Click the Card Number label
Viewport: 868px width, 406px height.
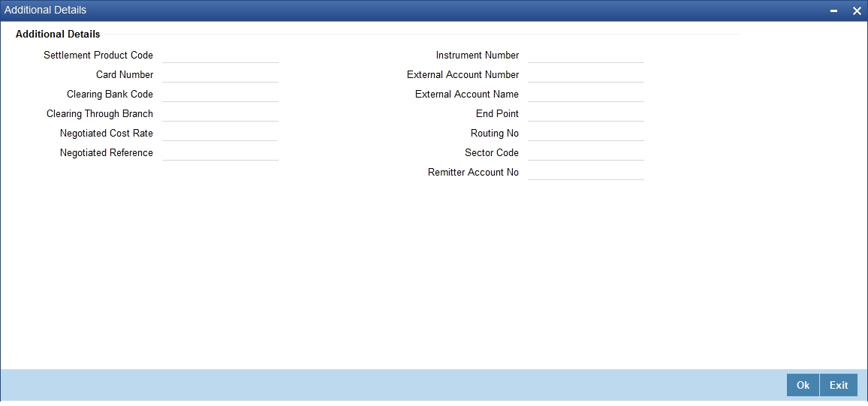click(x=125, y=75)
